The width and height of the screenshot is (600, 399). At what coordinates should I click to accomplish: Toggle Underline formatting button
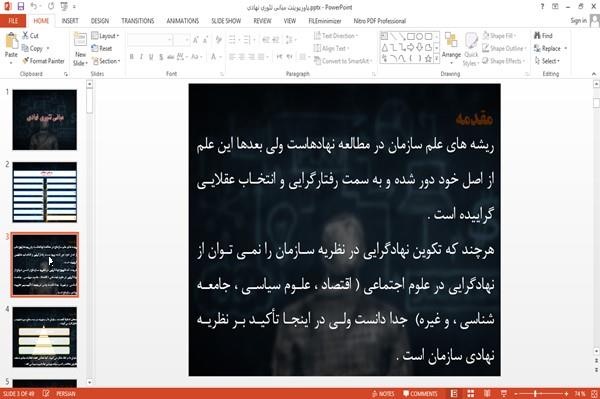pos(151,57)
